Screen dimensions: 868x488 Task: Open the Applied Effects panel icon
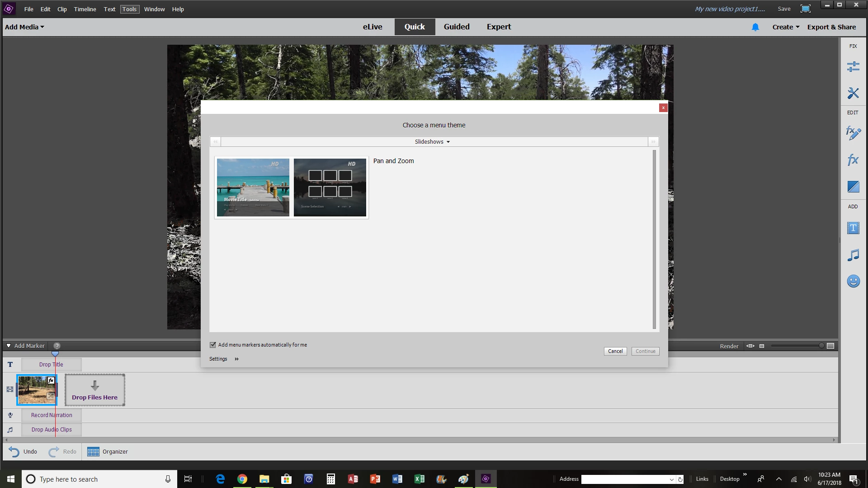coord(853,133)
